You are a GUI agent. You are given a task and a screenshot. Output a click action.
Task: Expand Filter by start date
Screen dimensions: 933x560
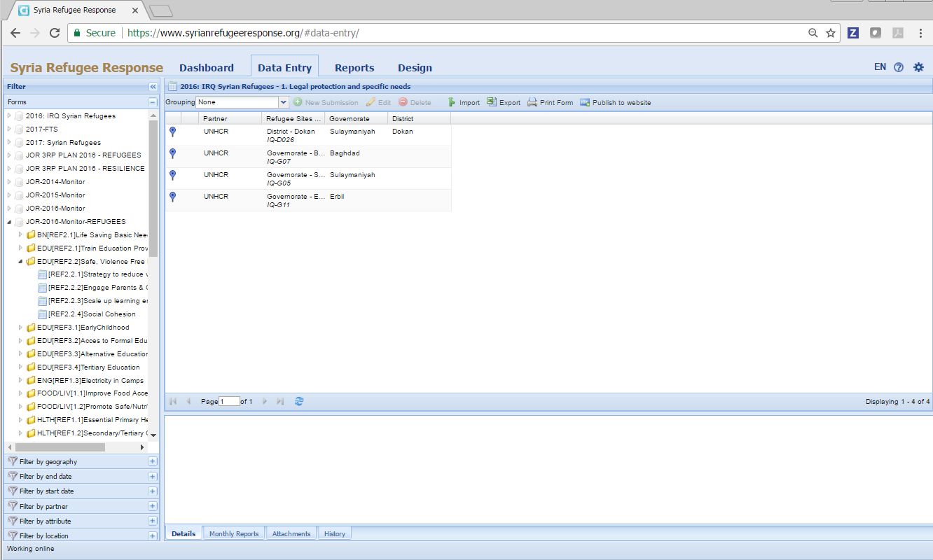[x=153, y=491]
